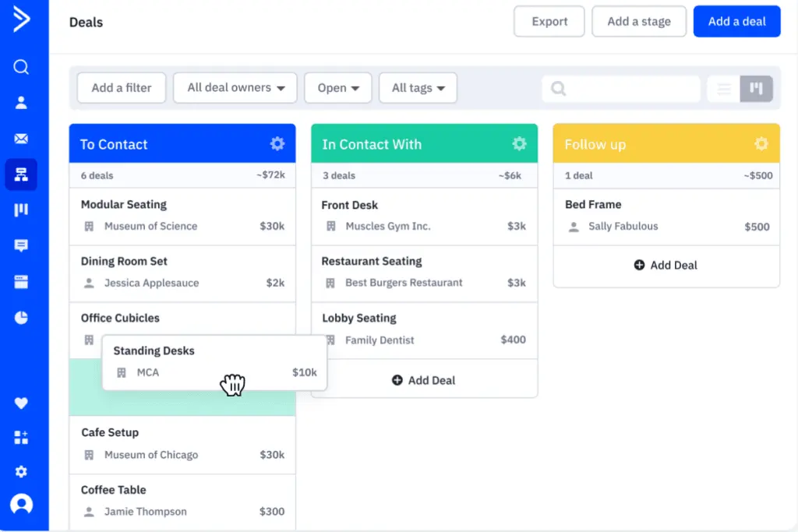798x532 pixels.
Task: Click the building icon beside Museum of Chicago
Action: point(89,455)
